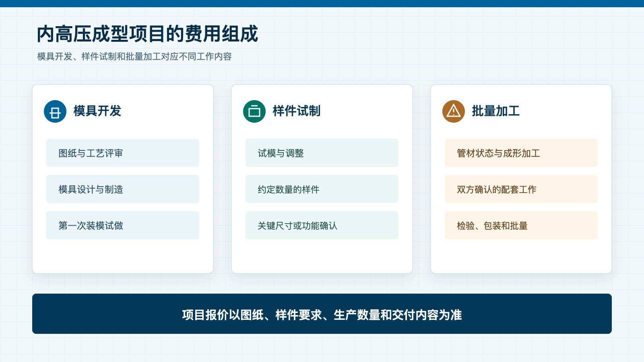Click the 模具设计与制造 item
644x362 pixels.
coord(123,189)
